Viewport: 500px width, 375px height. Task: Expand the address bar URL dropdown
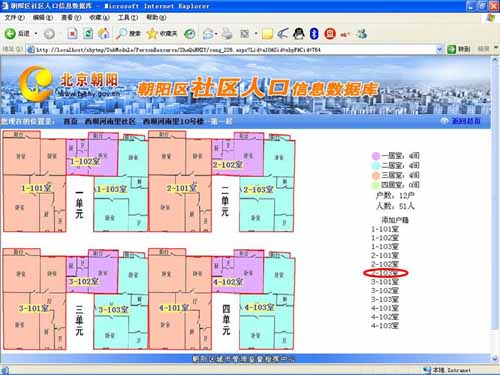pos(439,50)
